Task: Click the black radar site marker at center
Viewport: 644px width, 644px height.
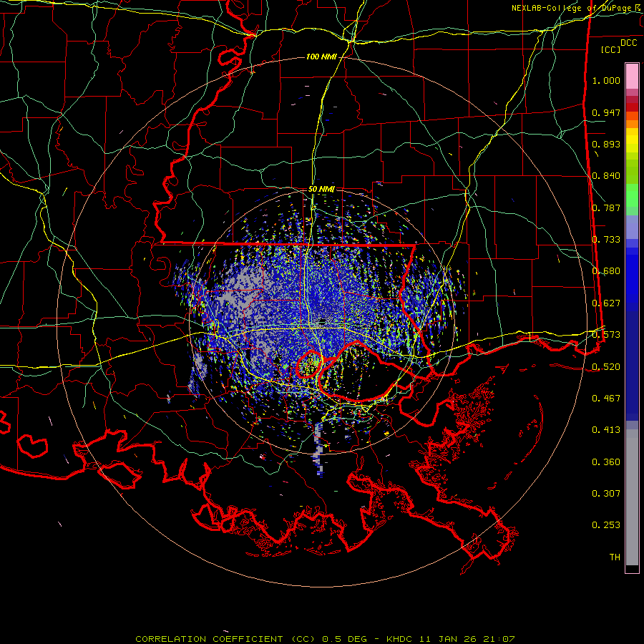Action: (323, 321)
